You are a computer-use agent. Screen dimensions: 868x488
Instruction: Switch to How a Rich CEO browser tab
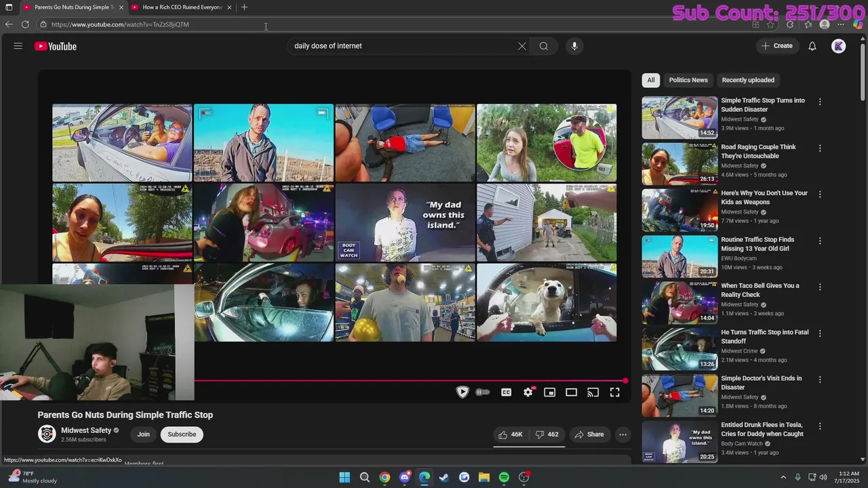click(181, 7)
